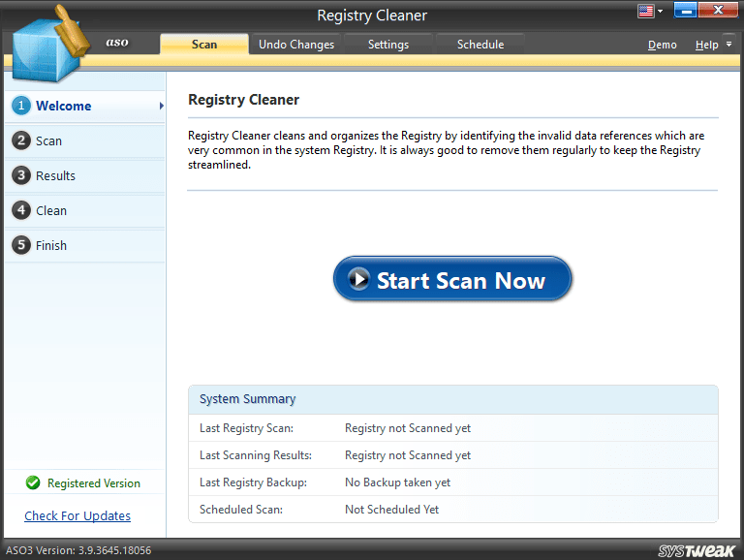Open the Undo Changes tab
This screenshot has height=560, width=744.
[x=296, y=45]
